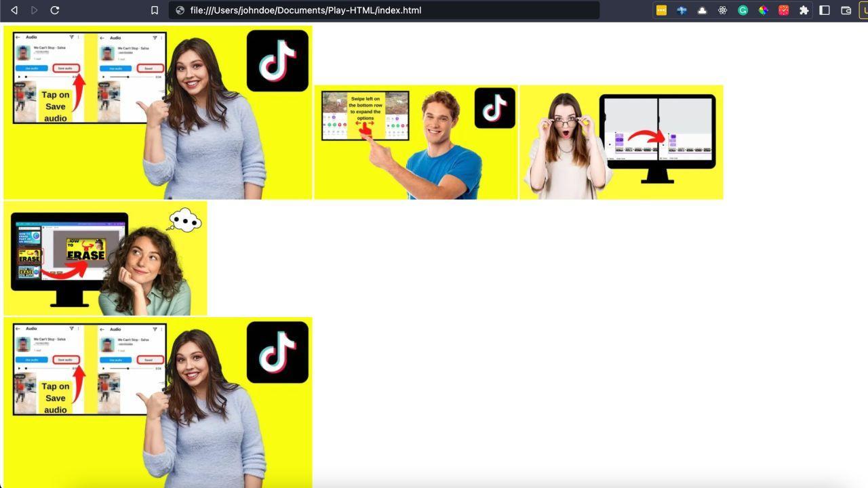Click the browser forward arrow
Screen dimensions: 868x488
coord(35,10)
